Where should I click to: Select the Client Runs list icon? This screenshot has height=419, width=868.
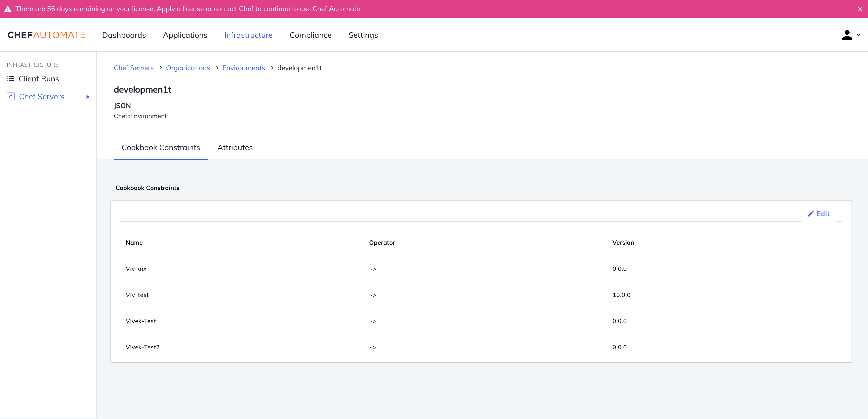tap(10, 78)
